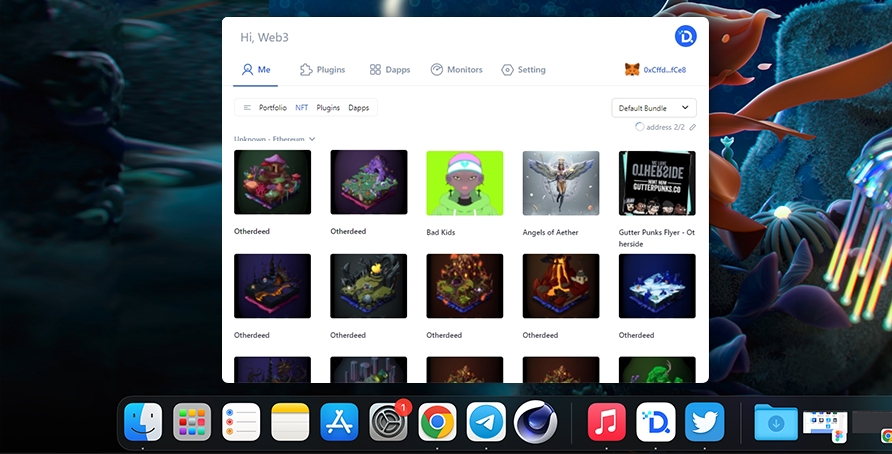Open the Otherdeed thumbnail with yellow duck
The width and height of the screenshot is (892, 454).
[x=369, y=286]
